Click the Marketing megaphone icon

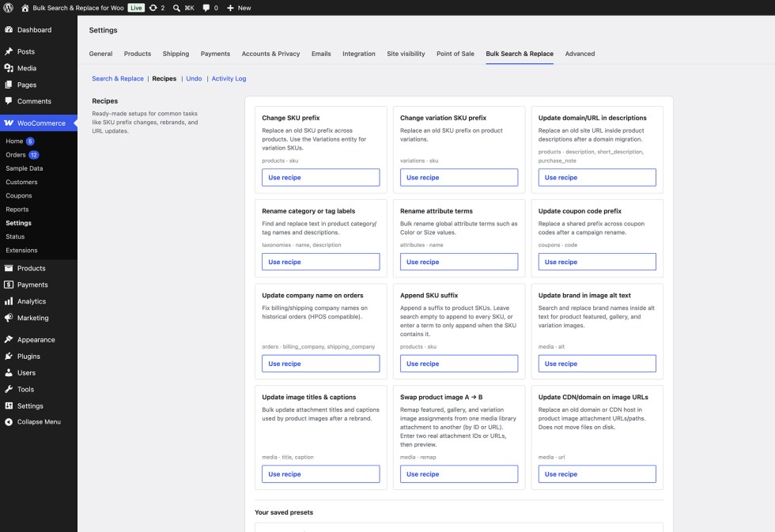pos(9,318)
